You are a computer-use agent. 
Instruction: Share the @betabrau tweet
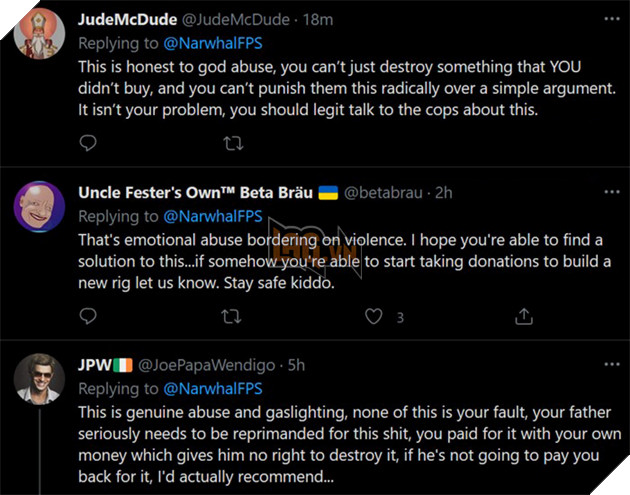click(522, 317)
